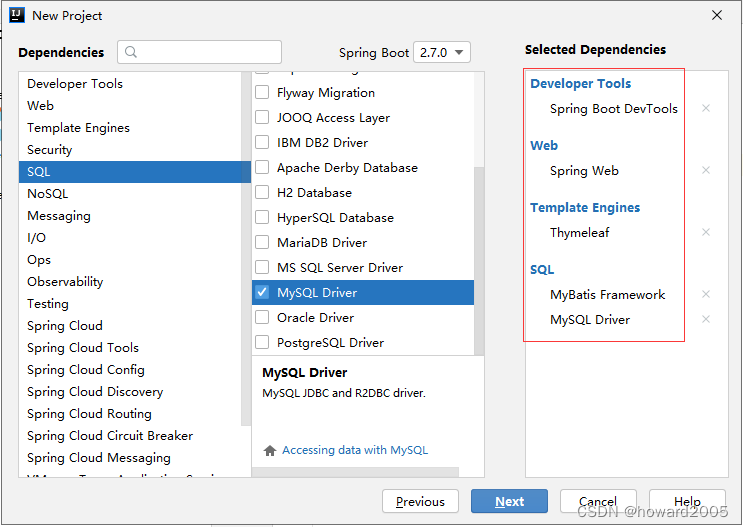Choose the Template Engines category
The width and height of the screenshot is (743, 527).
coord(78,127)
